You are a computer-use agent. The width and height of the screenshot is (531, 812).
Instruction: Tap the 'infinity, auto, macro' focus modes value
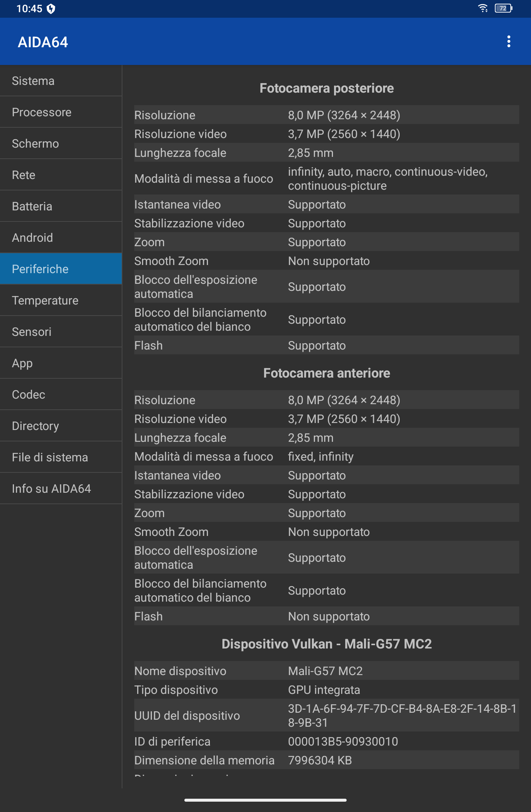click(x=388, y=179)
